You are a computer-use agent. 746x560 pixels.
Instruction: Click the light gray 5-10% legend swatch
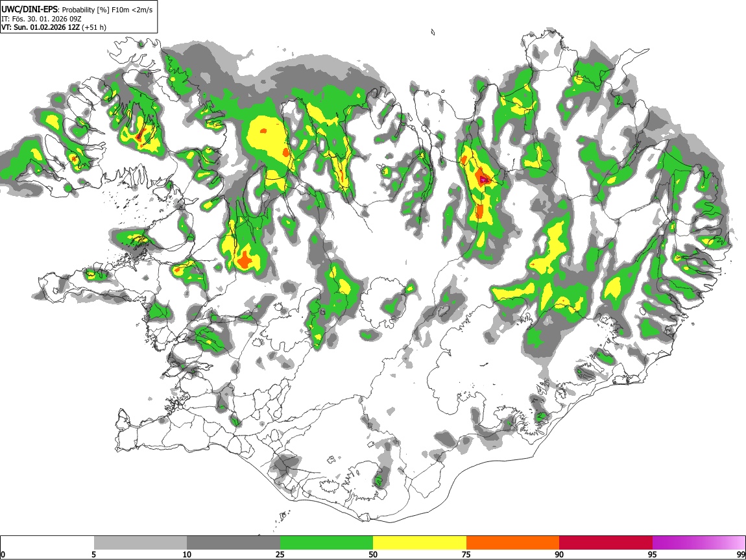[x=140, y=543]
